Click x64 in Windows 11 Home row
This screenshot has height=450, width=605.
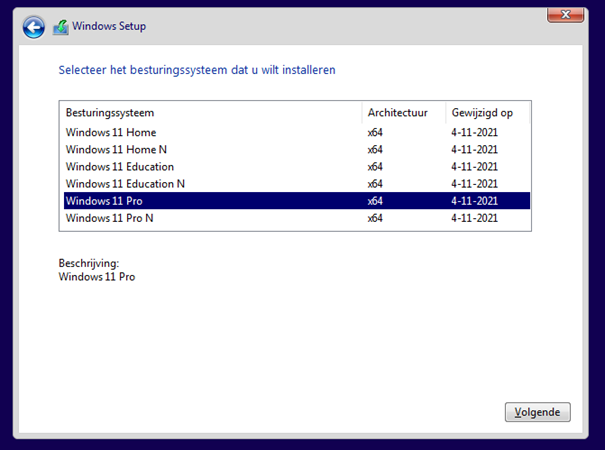[375, 132]
